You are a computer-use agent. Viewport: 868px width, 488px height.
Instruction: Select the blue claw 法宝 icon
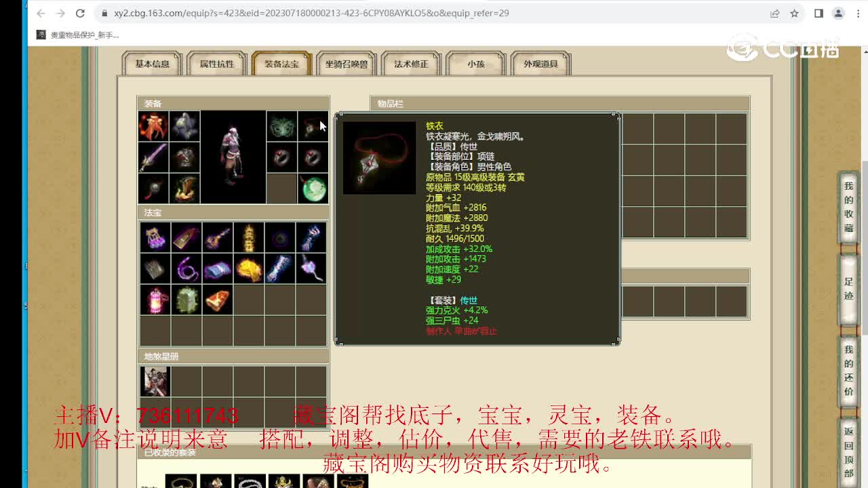pyautogui.click(x=311, y=237)
